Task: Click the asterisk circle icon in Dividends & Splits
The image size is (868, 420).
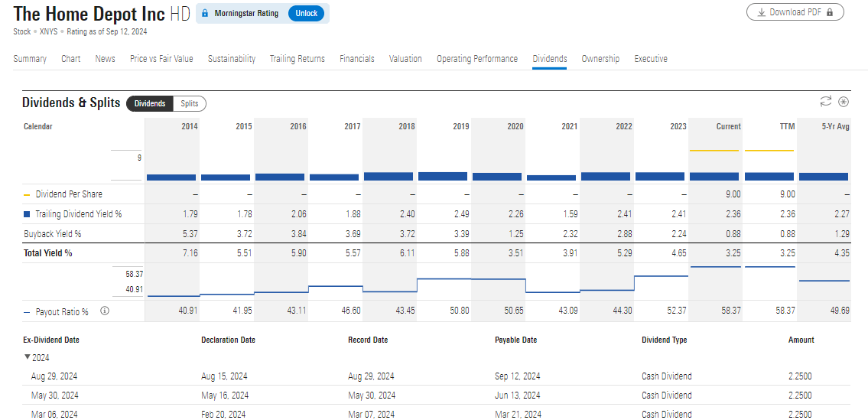Action: pos(843,102)
